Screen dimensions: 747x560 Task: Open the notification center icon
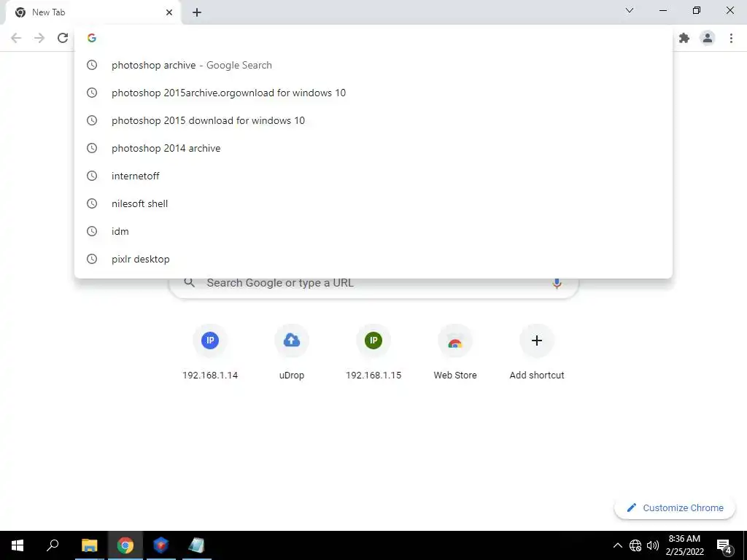[724, 545]
